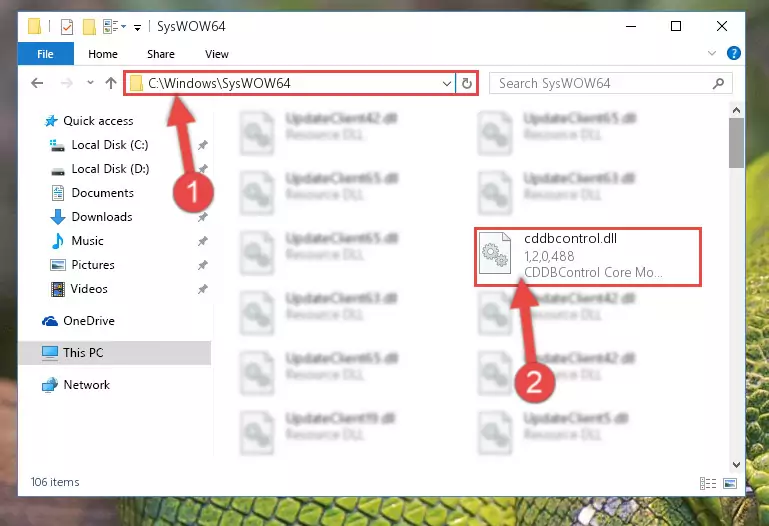The image size is (769, 526).
Task: Click the pin icon beside Pictures
Action: click(203, 265)
